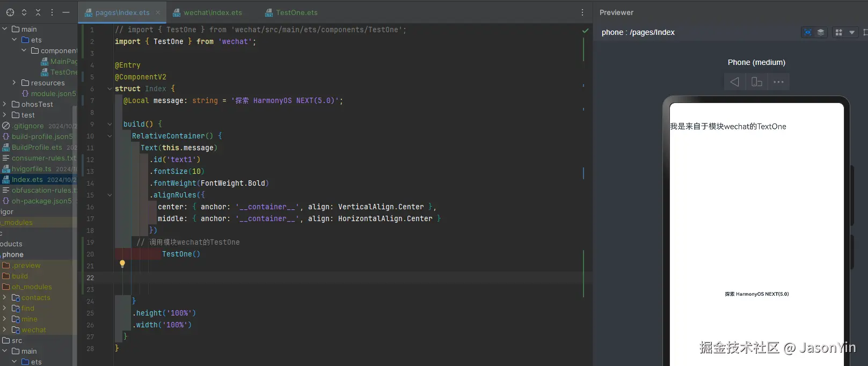This screenshot has width=868, height=366.
Task: Select MainPage file in components folder
Action: point(59,61)
